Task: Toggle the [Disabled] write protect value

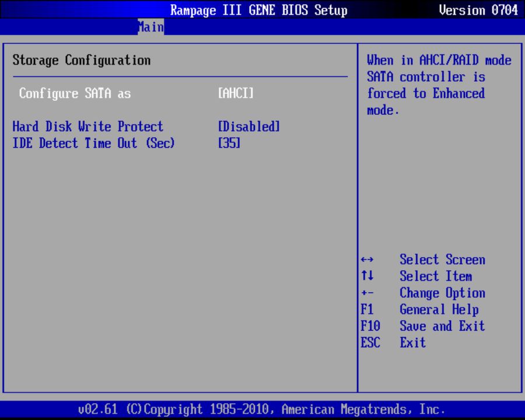Action: (249, 127)
